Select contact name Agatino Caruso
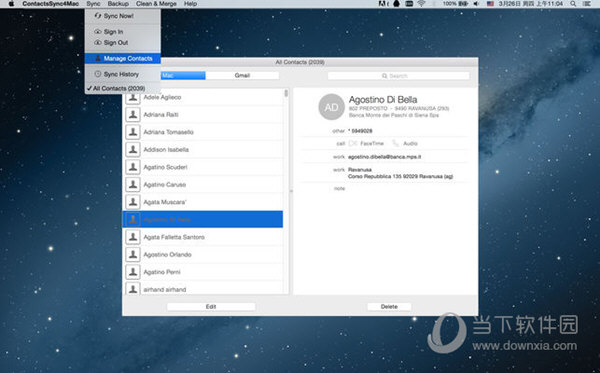 [165, 184]
